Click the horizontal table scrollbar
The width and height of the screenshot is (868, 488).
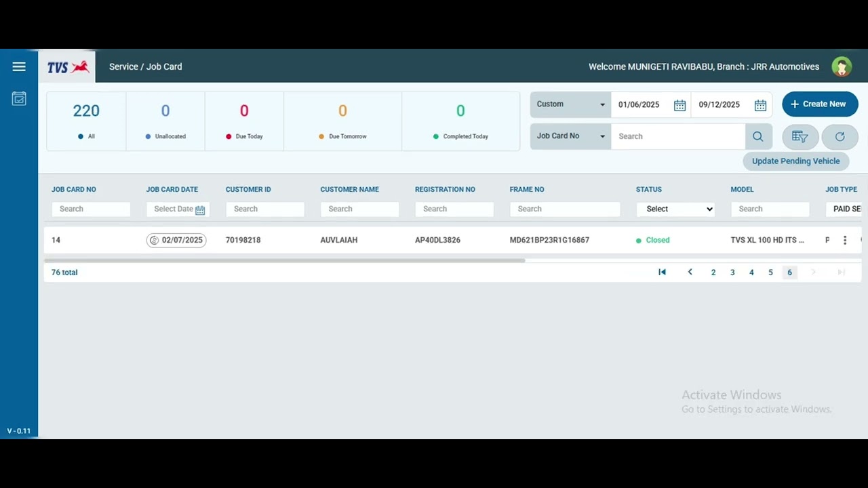[285, 260]
